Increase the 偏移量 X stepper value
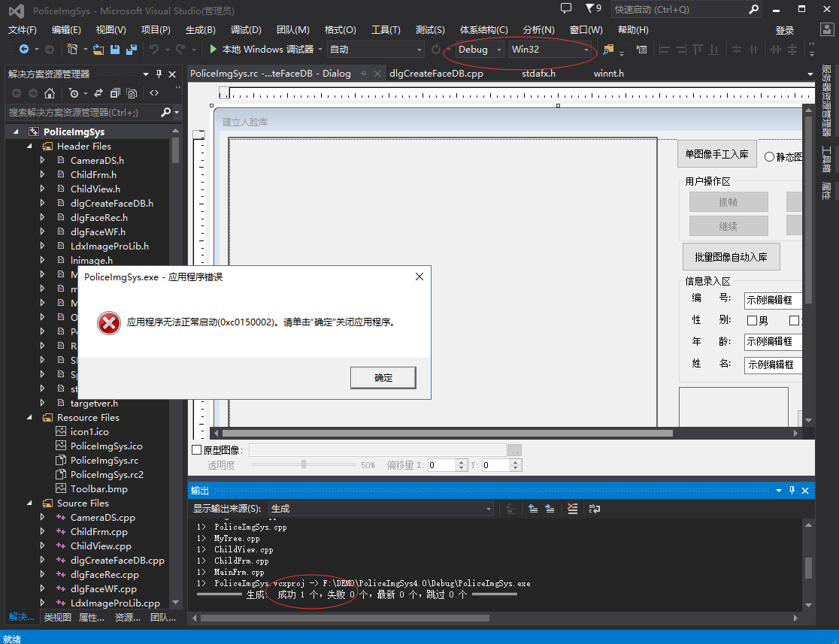This screenshot has height=644, width=839. tap(462, 462)
